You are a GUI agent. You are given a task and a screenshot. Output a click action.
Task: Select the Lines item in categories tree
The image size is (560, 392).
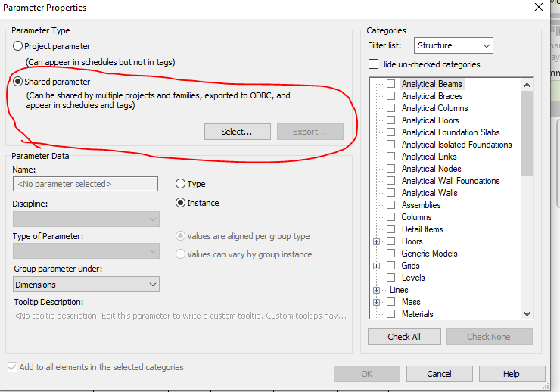[x=399, y=290]
